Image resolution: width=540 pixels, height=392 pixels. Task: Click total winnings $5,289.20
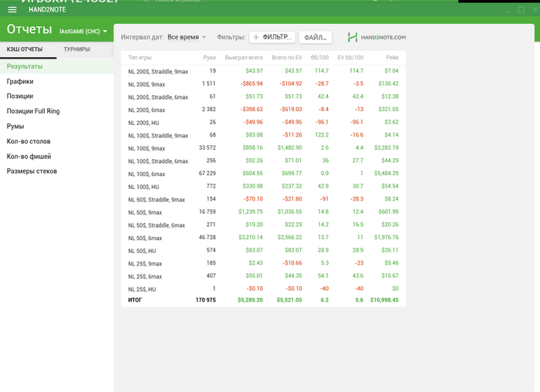point(250,300)
